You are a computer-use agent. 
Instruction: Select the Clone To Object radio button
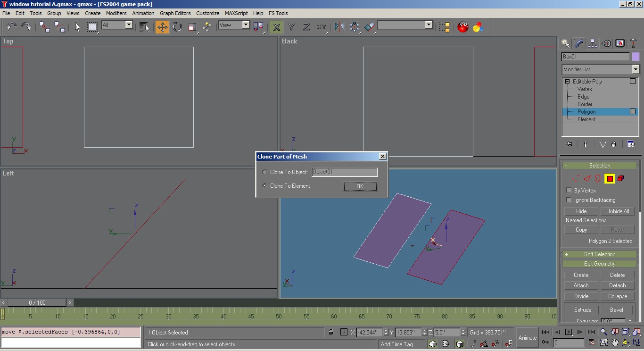(x=264, y=172)
